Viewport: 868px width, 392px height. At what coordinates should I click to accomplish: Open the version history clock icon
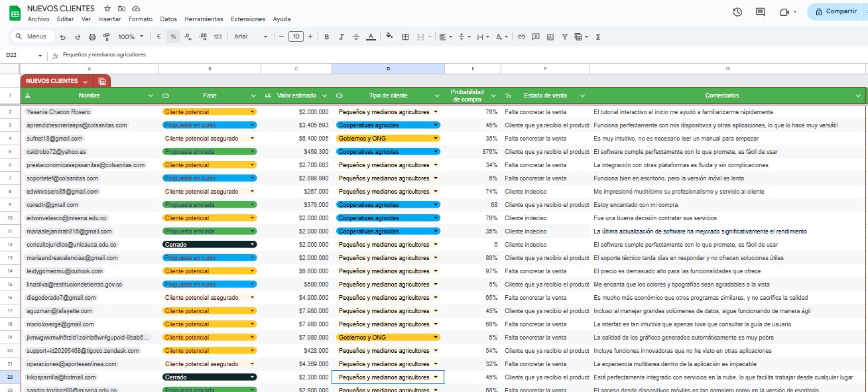click(x=737, y=12)
